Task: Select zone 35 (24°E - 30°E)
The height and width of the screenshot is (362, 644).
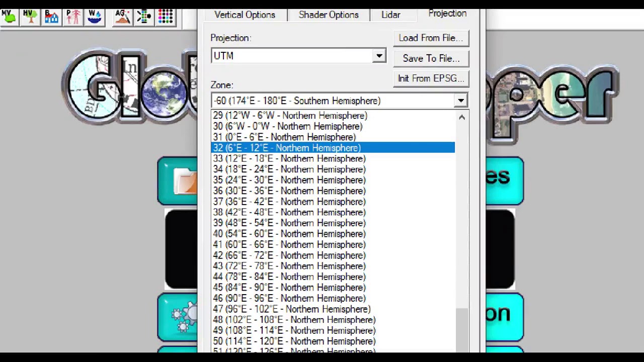Action: click(333, 180)
